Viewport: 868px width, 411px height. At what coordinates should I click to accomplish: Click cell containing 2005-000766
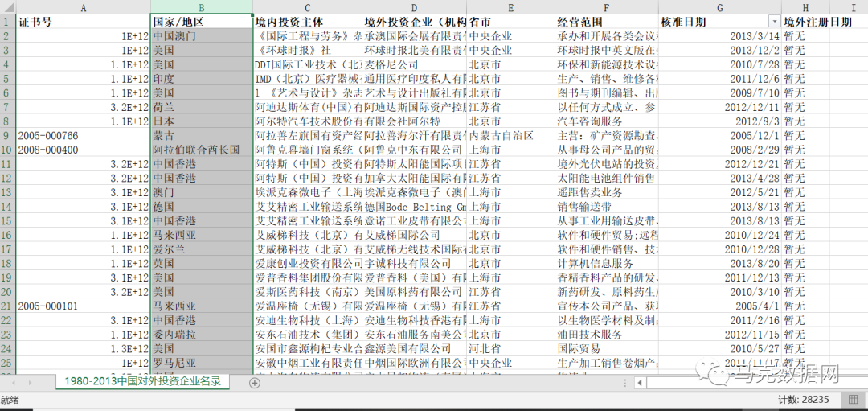pos(83,135)
